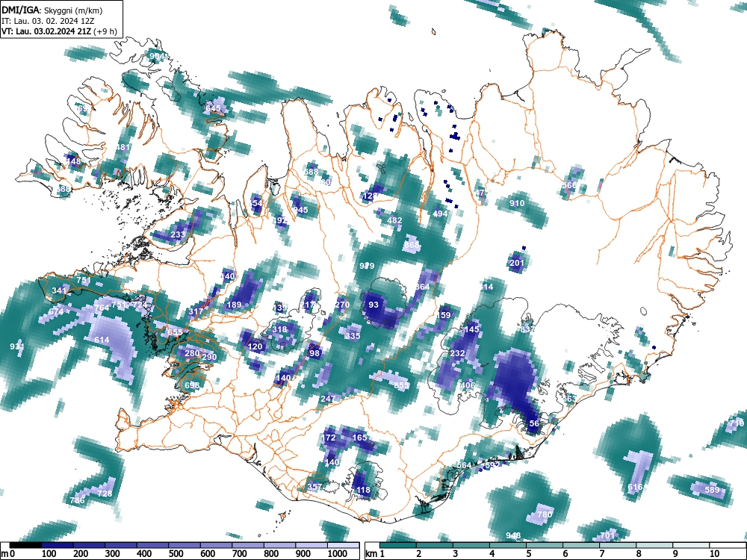
Task: Click the '56' visibility value near coast
Action: click(534, 423)
